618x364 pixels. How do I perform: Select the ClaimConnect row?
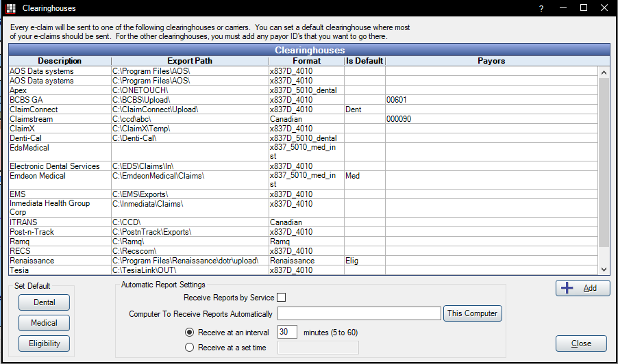[x=304, y=109]
